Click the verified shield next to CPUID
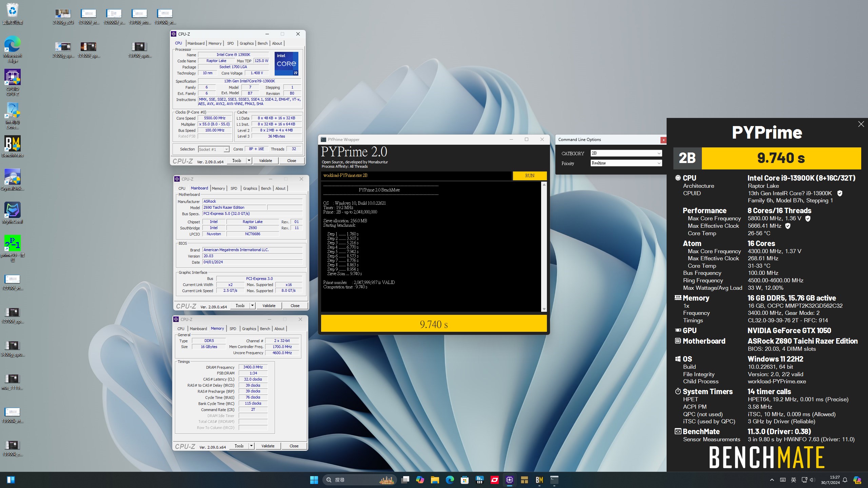Image resolution: width=868 pixels, height=488 pixels. tap(840, 193)
